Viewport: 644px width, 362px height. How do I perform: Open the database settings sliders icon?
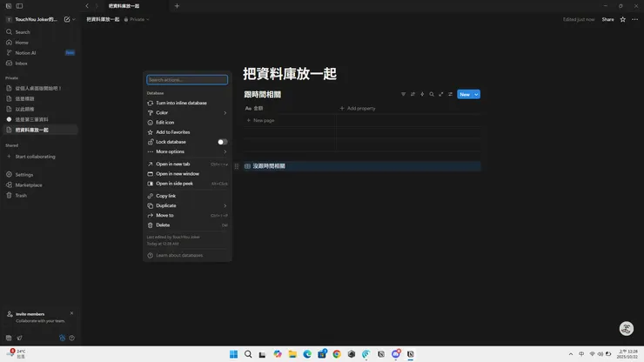pos(450,94)
